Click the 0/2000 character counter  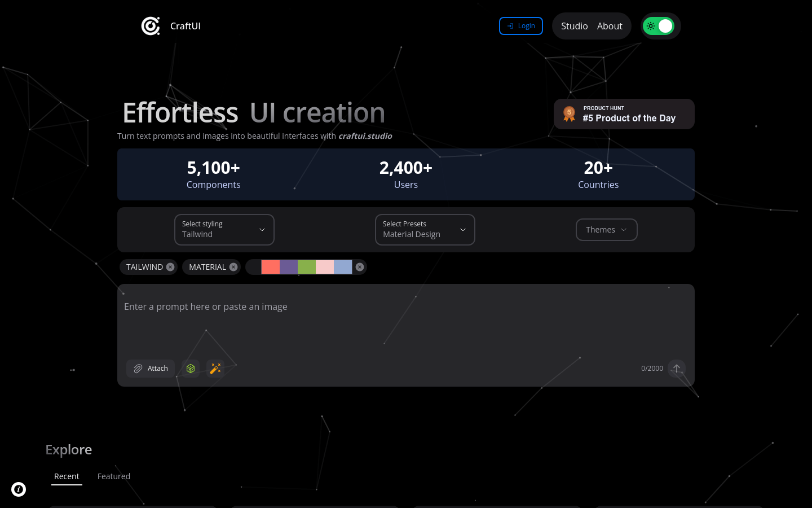pyautogui.click(x=652, y=369)
